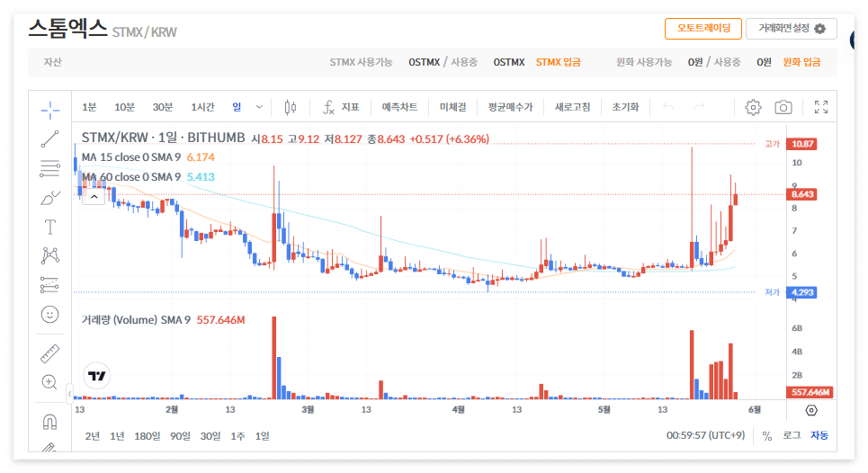Click the 8.643 current price label
868x473 pixels.
801,194
